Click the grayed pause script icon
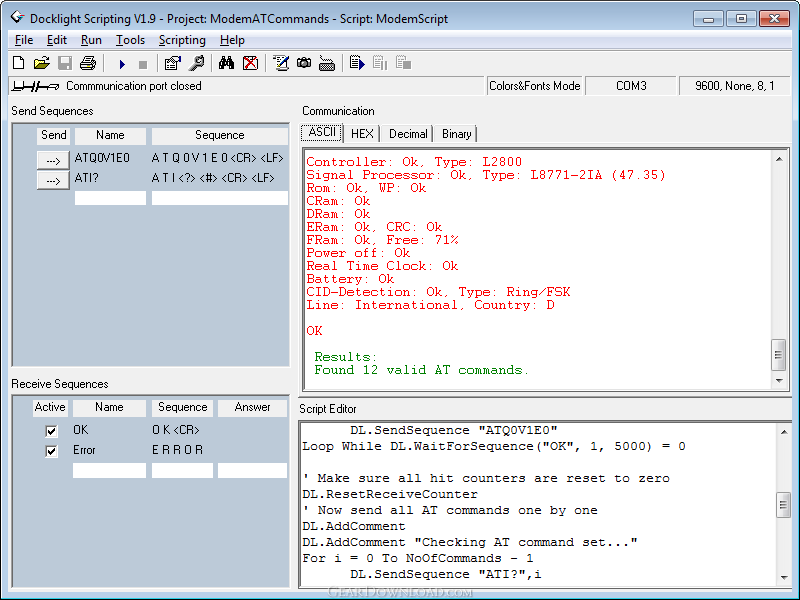Viewport: 800px width, 600px height. click(x=380, y=63)
